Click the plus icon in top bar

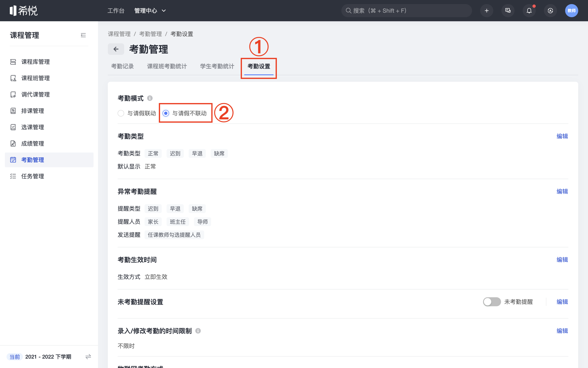tap(487, 10)
